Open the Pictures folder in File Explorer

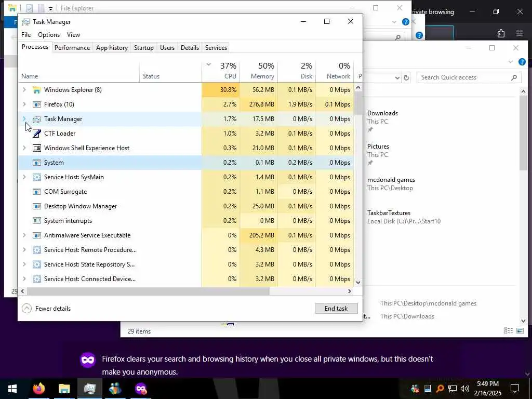[x=378, y=147]
